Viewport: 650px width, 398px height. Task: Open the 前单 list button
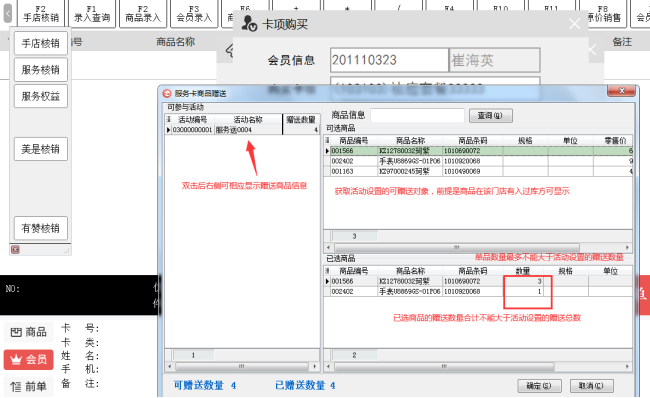click(x=29, y=387)
